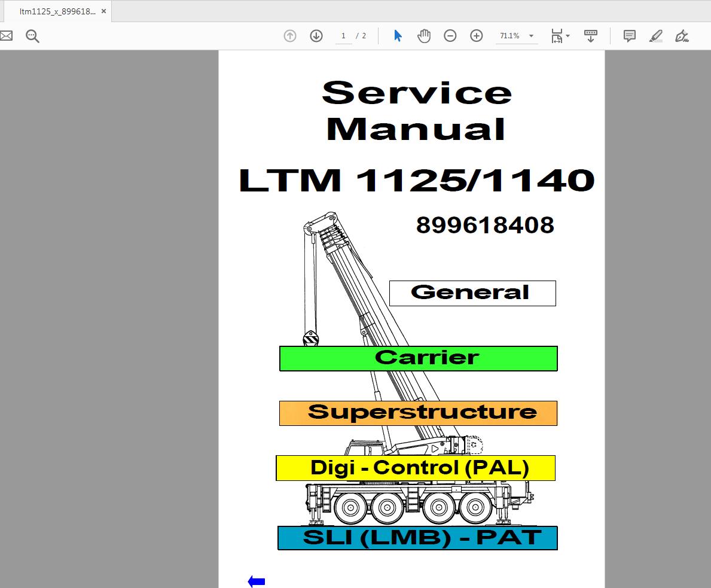The width and height of the screenshot is (711, 588).
Task: Open the General section link
Action: pyautogui.click(x=472, y=293)
